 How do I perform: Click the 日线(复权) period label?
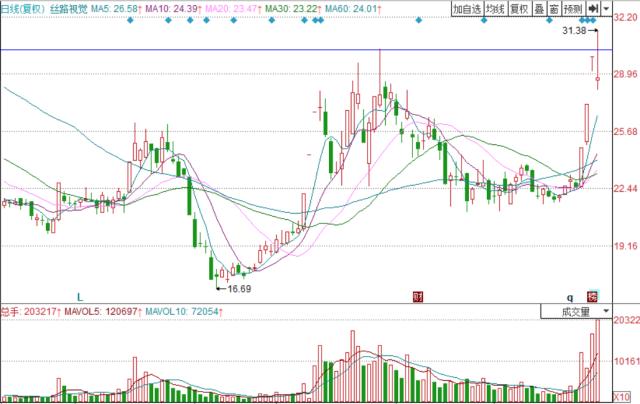(22, 9)
